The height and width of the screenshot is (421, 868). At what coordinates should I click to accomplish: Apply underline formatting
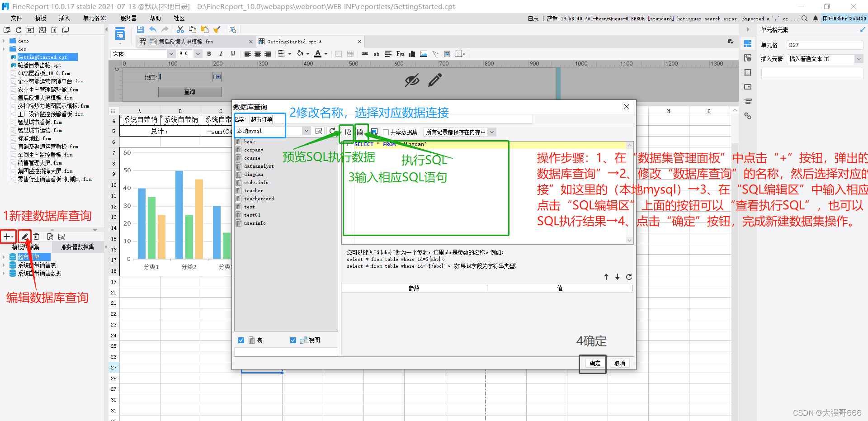click(233, 54)
